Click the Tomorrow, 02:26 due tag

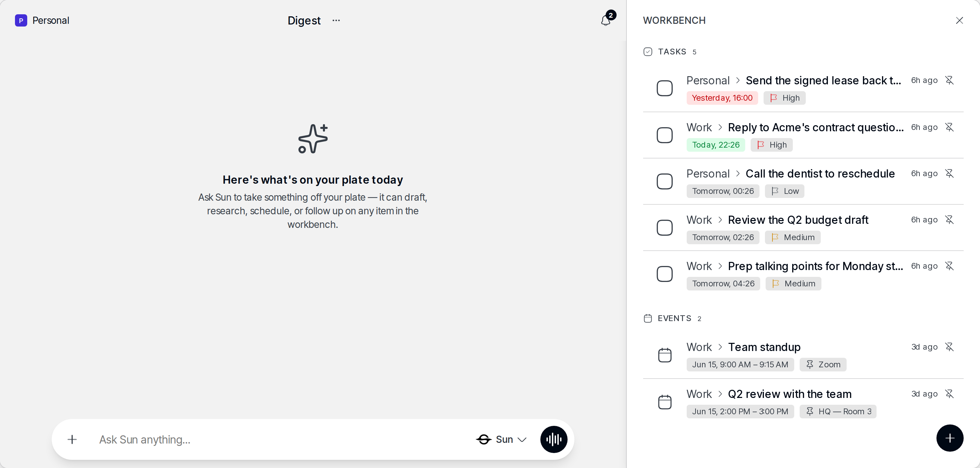(x=722, y=237)
